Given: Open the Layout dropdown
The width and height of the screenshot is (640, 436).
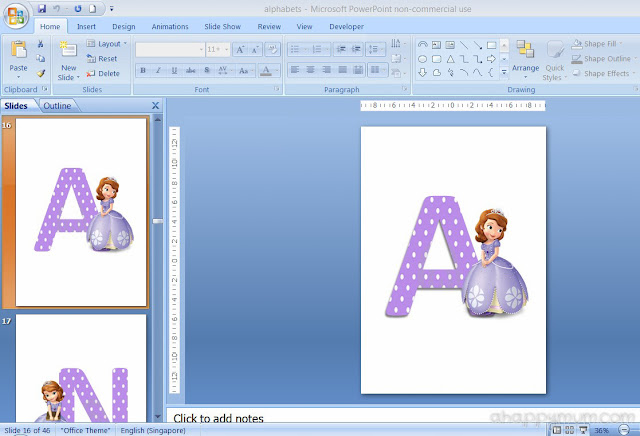Looking at the screenshot, I should click(107, 44).
